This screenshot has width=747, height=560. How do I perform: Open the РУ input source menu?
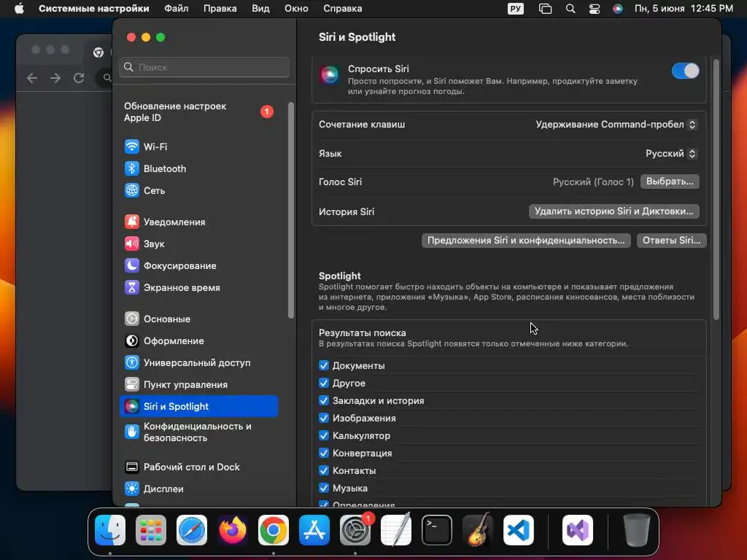coord(516,9)
